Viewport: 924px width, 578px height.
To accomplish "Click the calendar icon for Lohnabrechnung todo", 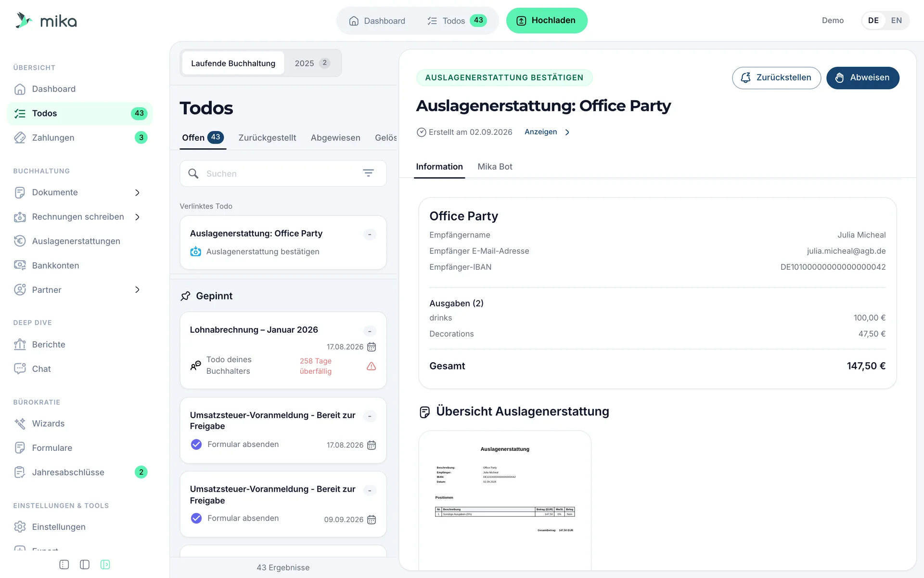I will pyautogui.click(x=372, y=347).
